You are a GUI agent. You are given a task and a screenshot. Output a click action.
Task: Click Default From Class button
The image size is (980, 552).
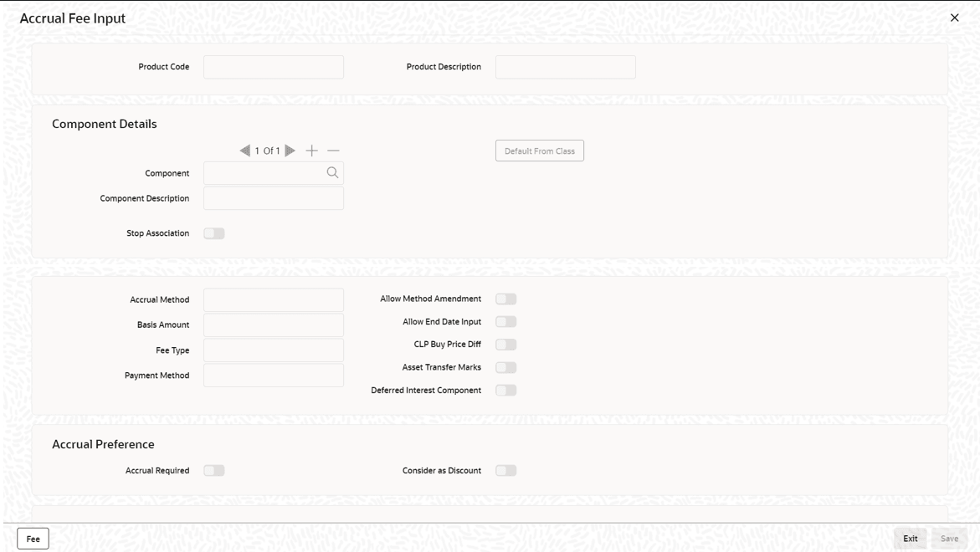(x=540, y=151)
